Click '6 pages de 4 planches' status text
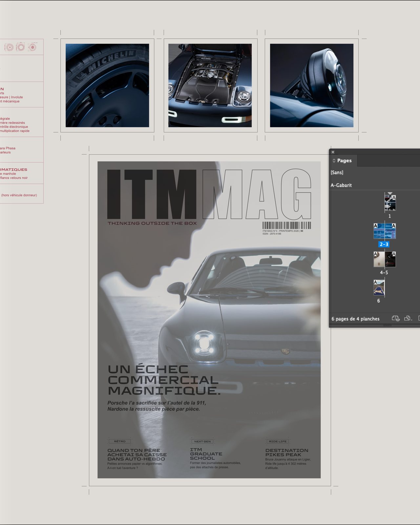Viewport: 420px width, 525px height. point(355,319)
